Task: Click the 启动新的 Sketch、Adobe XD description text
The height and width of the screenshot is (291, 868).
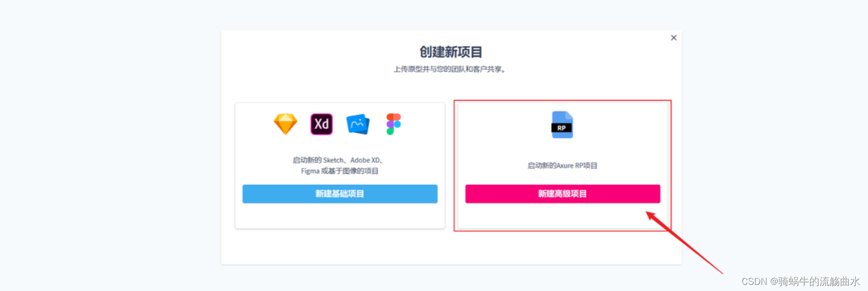Action: [340, 165]
